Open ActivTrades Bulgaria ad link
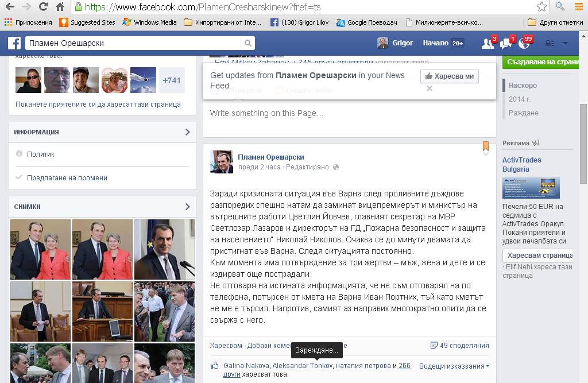Screen dimensions: 588x383 pos(521,164)
